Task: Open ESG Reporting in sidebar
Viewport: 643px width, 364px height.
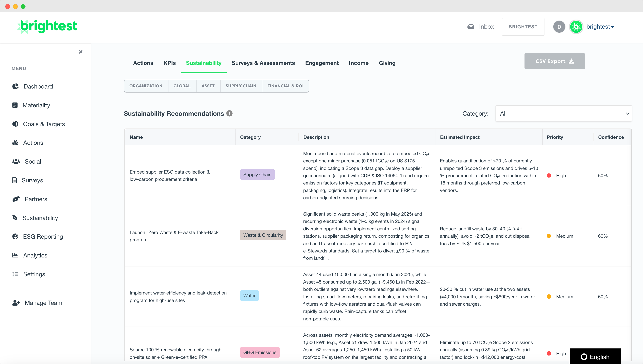Action: (x=43, y=237)
